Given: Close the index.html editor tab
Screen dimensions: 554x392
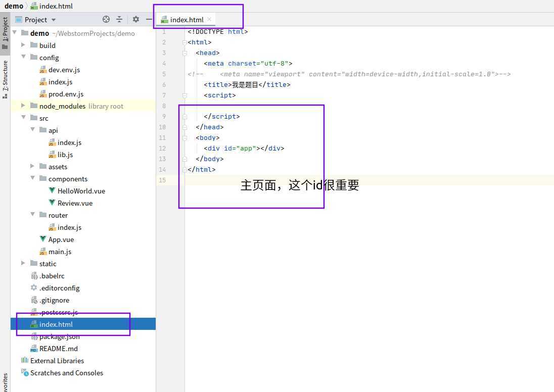Looking at the screenshot, I should click(209, 19).
